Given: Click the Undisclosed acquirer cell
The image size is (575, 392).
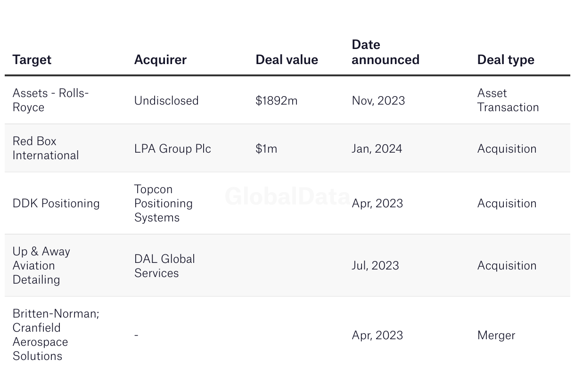Looking at the screenshot, I should coord(166,100).
